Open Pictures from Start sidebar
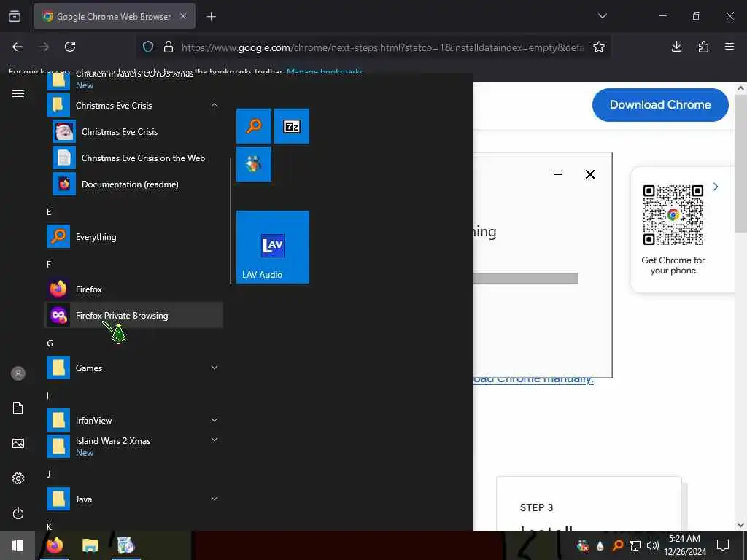This screenshot has height=560, width=747. [x=18, y=443]
